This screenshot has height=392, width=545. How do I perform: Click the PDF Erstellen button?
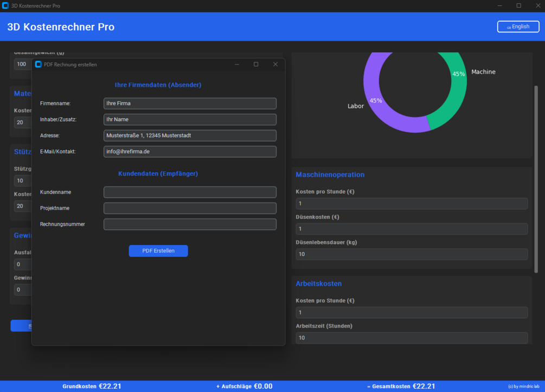(x=158, y=250)
